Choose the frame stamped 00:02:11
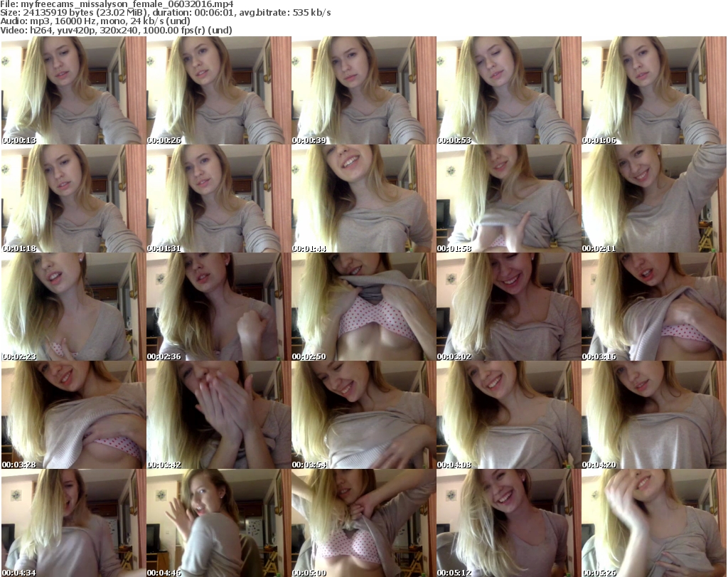This screenshot has width=728, height=577. [654, 198]
